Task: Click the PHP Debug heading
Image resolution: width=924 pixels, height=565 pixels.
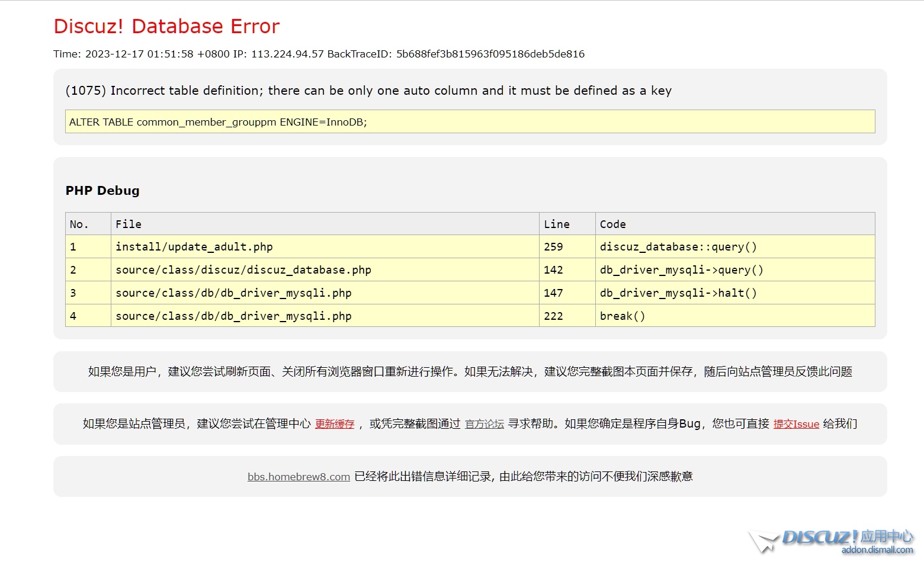Action: click(x=102, y=191)
